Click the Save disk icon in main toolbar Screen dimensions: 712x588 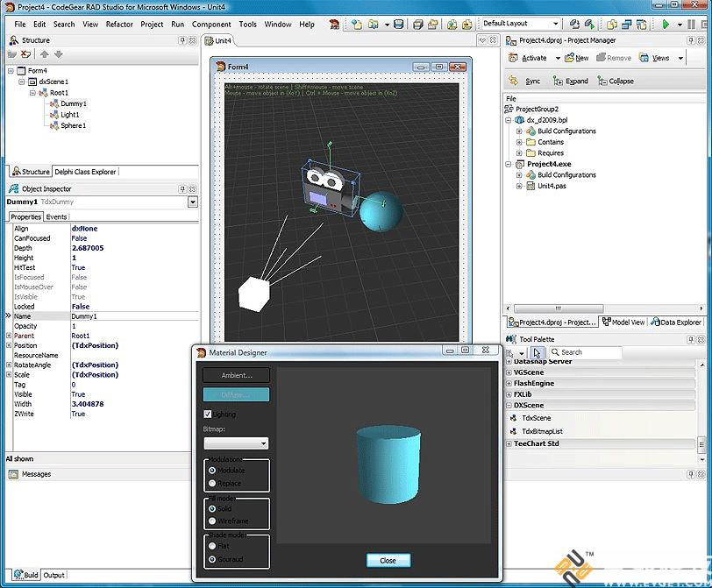[x=398, y=24]
